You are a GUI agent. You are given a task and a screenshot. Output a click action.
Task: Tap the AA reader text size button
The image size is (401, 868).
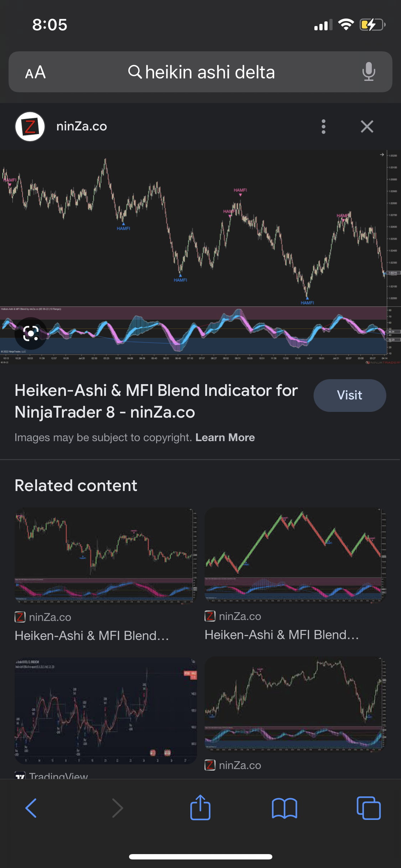pos(35,72)
